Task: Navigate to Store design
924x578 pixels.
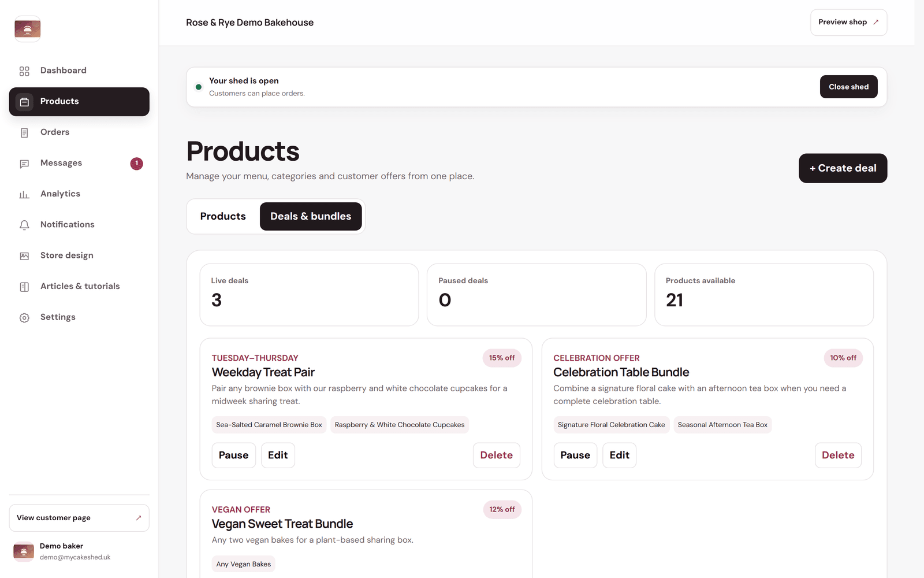Action: tap(79, 255)
